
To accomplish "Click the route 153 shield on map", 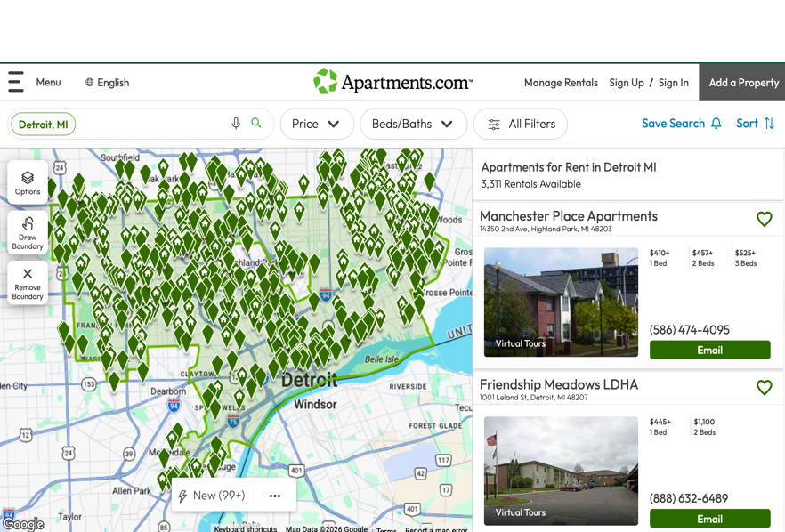I will click(x=89, y=384).
